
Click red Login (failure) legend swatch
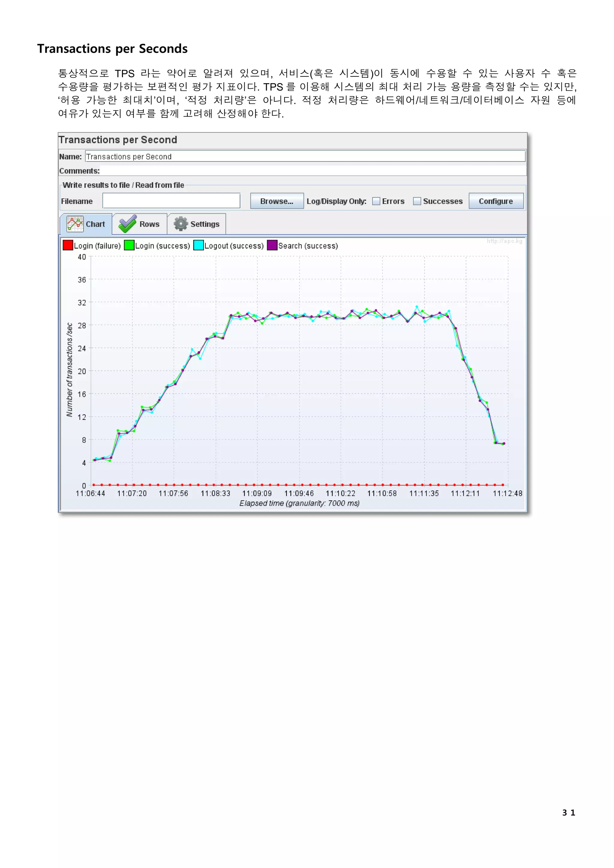point(68,245)
